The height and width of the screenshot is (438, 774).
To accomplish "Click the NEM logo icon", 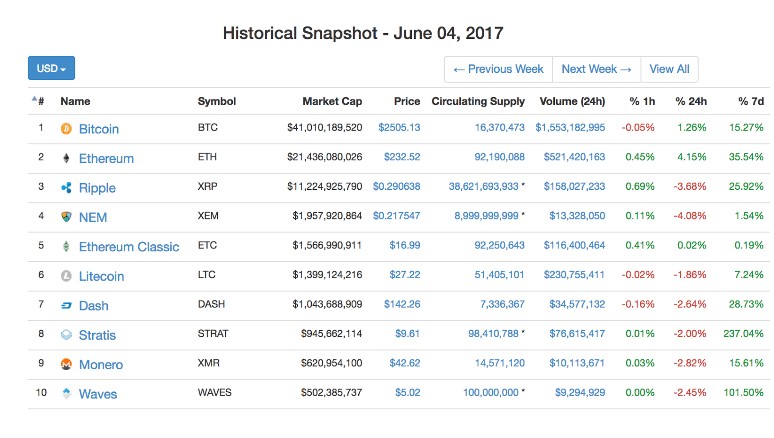I will pos(66,217).
